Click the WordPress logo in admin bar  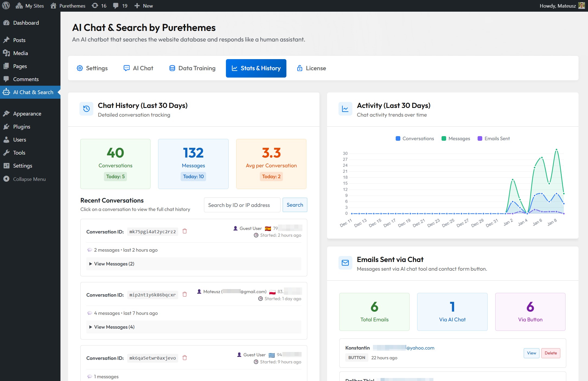pos(6,6)
